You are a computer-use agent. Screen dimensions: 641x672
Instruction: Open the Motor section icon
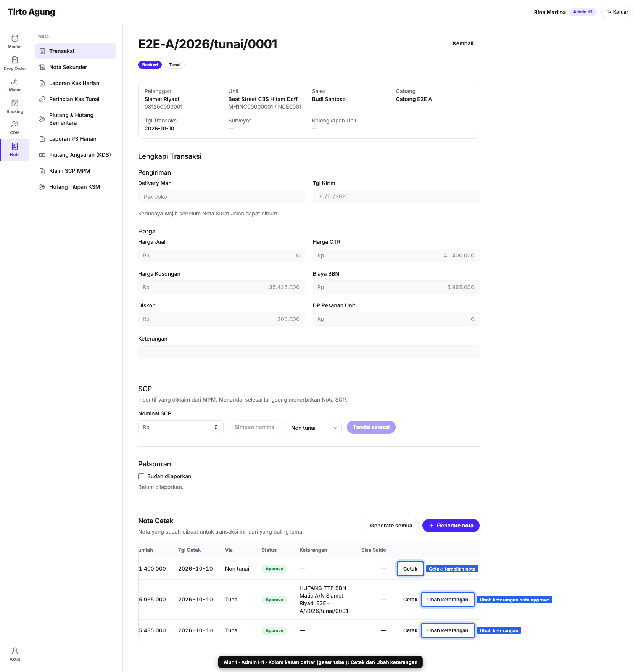pos(14,81)
